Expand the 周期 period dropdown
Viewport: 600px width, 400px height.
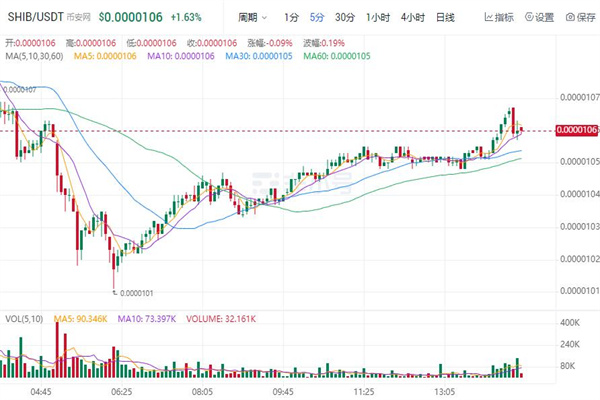254,18
